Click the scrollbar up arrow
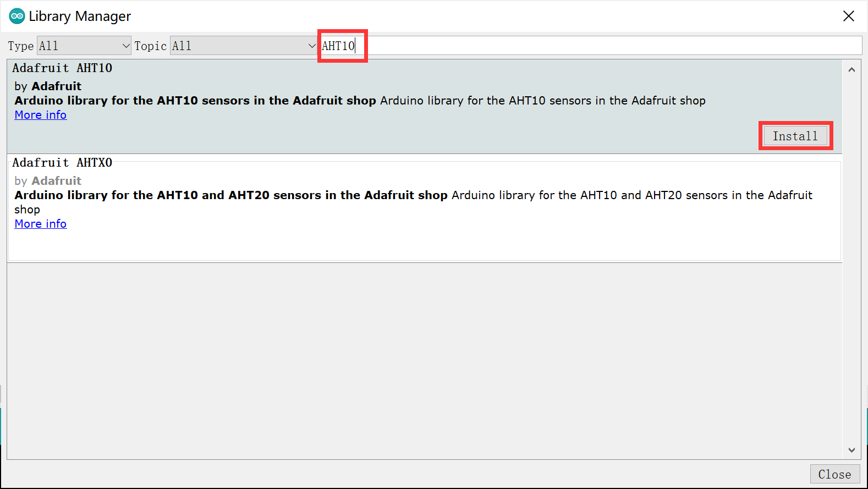Image resolution: width=868 pixels, height=489 pixels. click(x=851, y=70)
